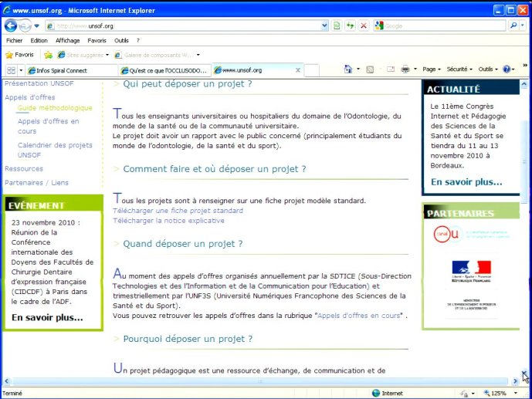Click Télécharger une fiche projet standard

[178, 211]
